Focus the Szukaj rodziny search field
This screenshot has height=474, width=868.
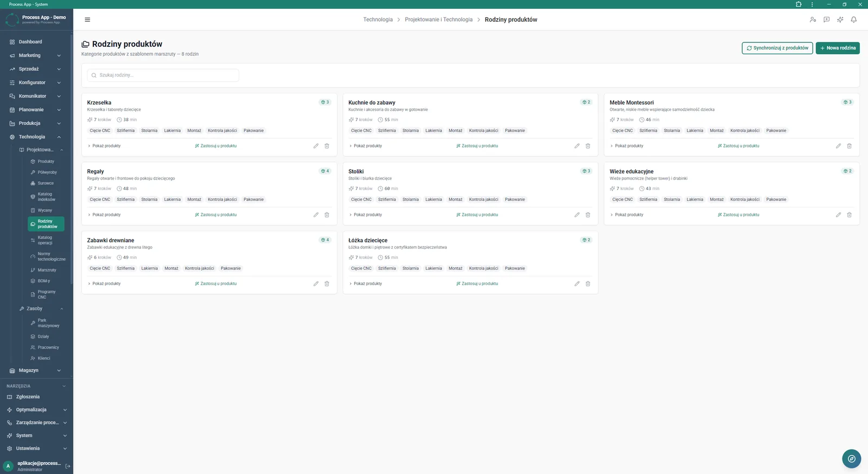[x=163, y=75]
